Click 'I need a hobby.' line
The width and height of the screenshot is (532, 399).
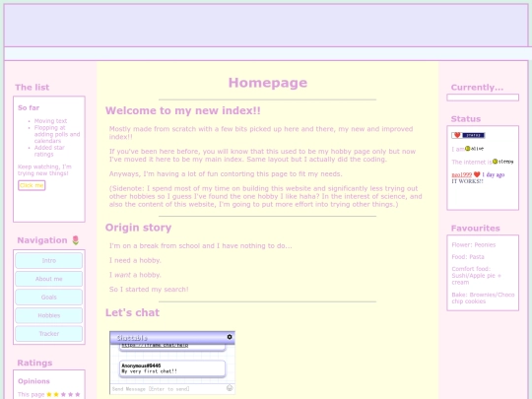135,260
